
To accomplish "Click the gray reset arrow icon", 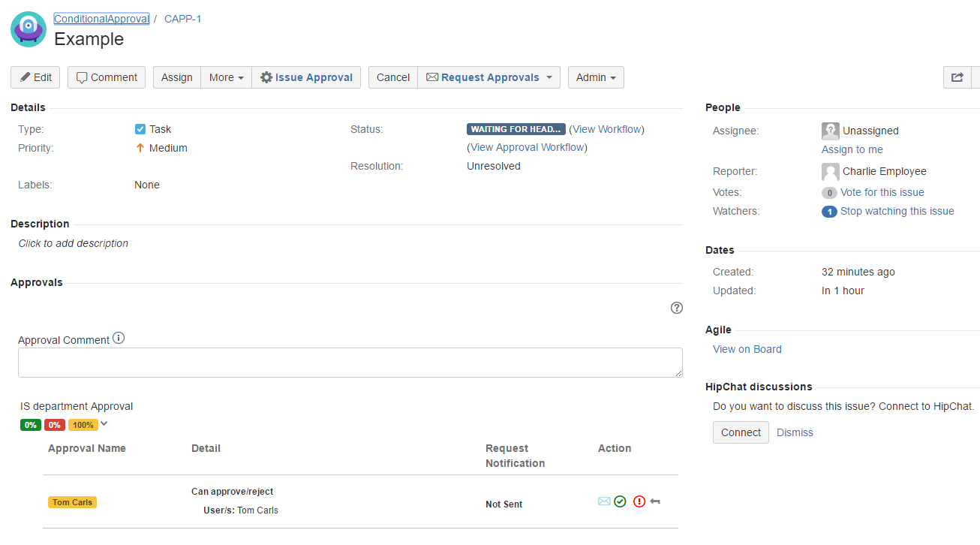I will pos(655,501).
